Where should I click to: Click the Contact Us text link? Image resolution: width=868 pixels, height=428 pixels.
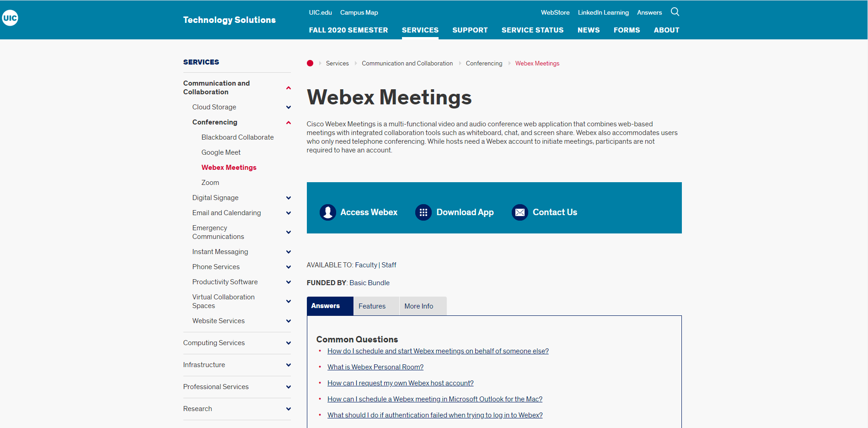point(555,212)
